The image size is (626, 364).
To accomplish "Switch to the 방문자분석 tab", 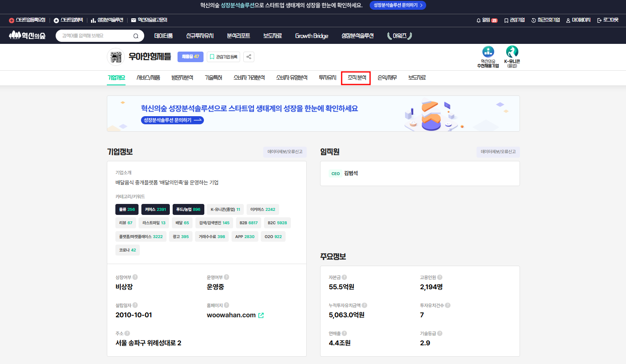I will (x=182, y=78).
